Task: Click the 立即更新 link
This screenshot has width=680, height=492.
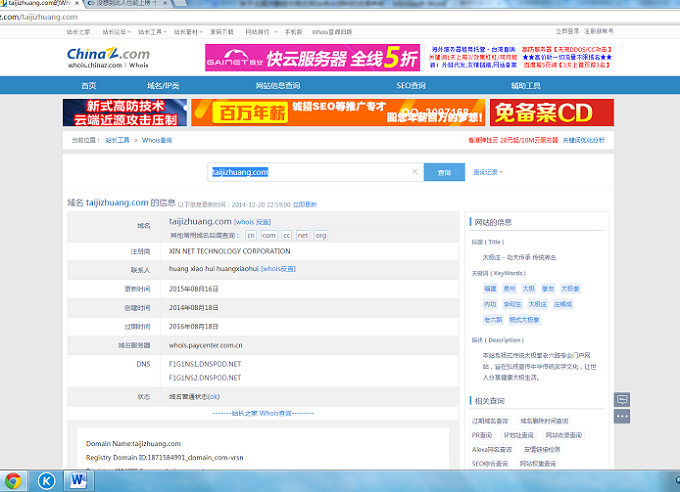Action: click(305, 203)
